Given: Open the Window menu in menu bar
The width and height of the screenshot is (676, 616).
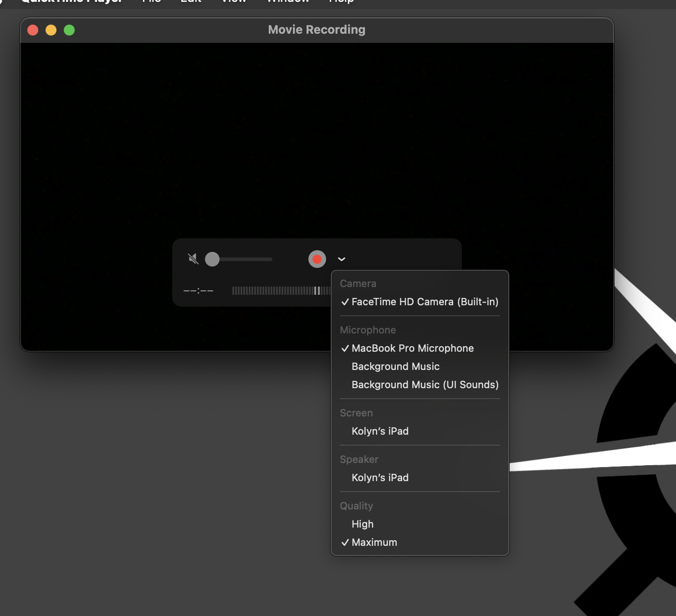Looking at the screenshot, I should coord(288,2).
